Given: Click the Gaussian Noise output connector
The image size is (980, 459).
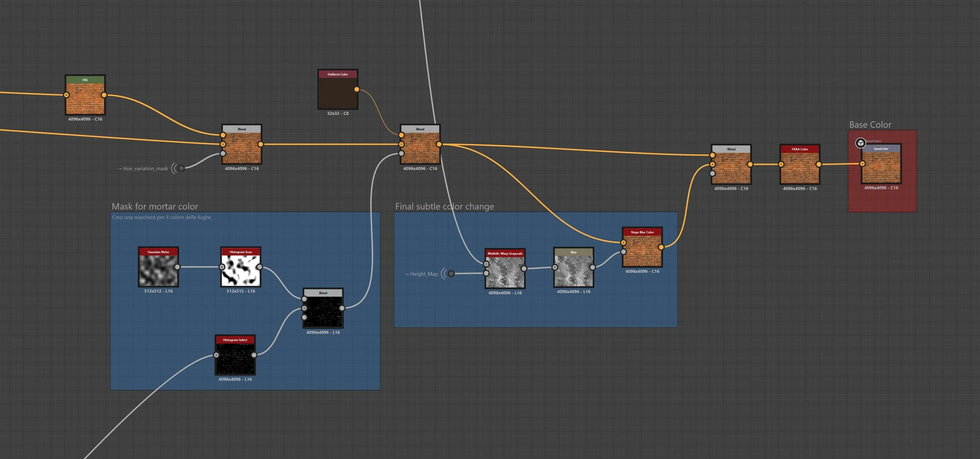Looking at the screenshot, I should (178, 267).
